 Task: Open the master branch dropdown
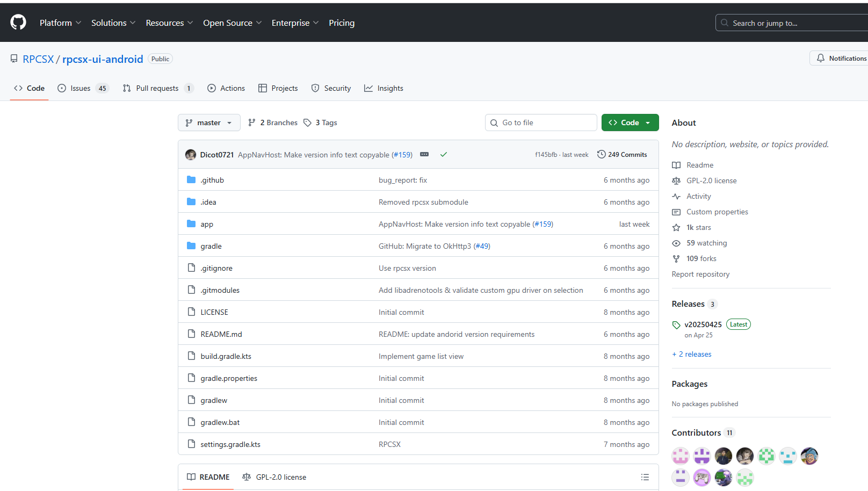[209, 122]
